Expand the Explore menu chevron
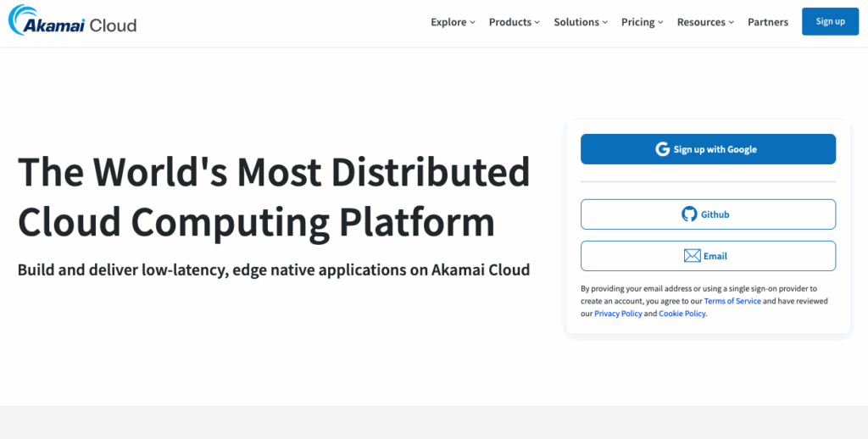Viewport: 868px width, 439px height. [472, 23]
